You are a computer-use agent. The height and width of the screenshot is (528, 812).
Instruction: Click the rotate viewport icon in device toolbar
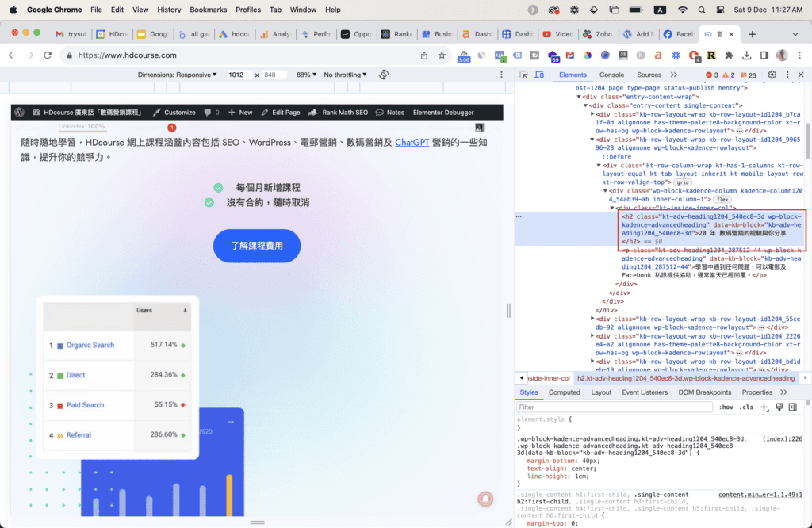tap(384, 74)
